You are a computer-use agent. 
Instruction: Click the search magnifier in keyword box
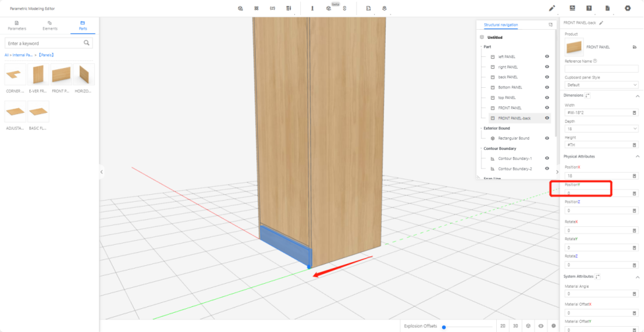[87, 43]
